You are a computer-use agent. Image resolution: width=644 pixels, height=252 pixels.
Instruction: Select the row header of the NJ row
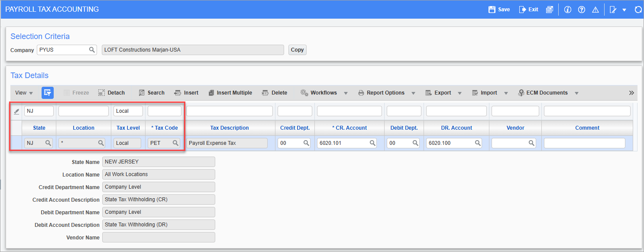click(16, 143)
